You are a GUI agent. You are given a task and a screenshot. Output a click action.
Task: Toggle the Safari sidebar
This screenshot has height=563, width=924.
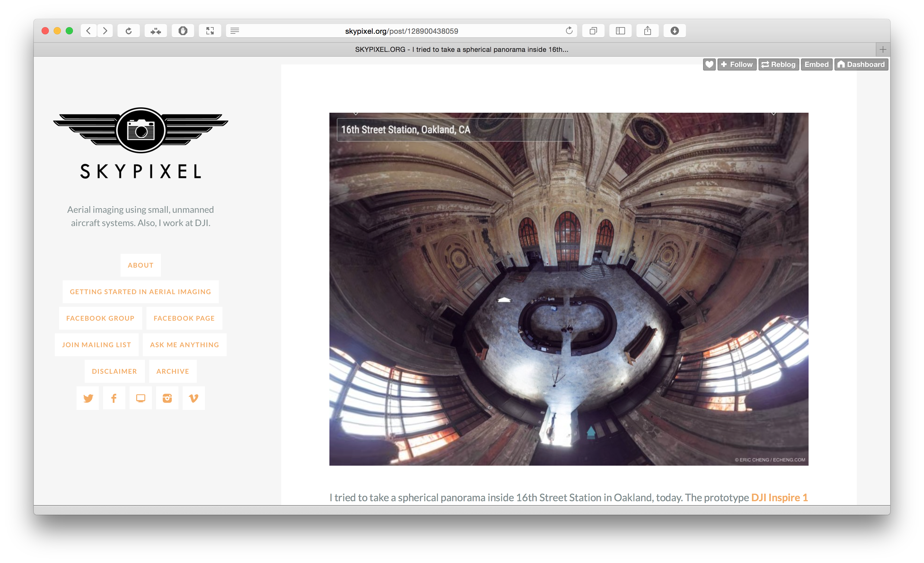(620, 31)
